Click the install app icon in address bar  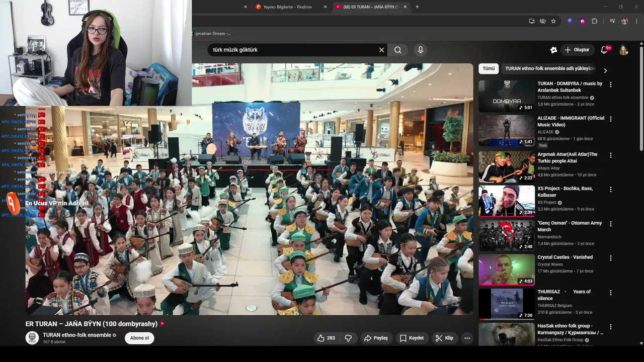(532, 21)
